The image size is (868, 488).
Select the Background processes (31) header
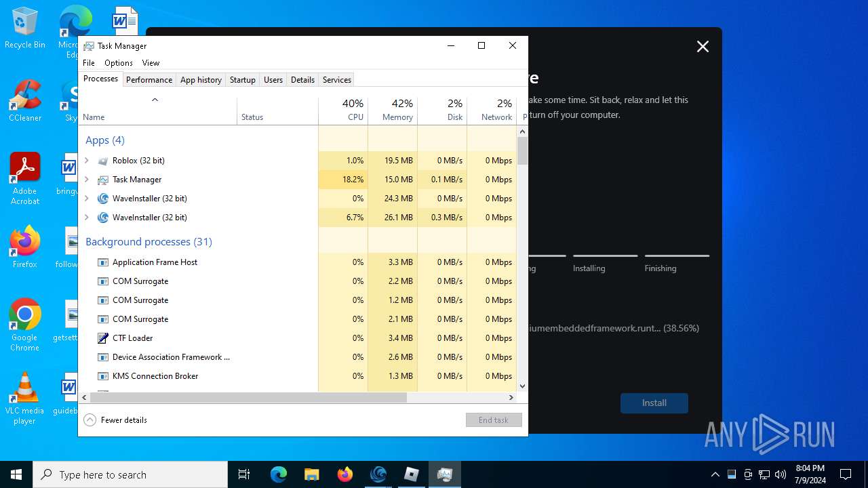(149, 242)
